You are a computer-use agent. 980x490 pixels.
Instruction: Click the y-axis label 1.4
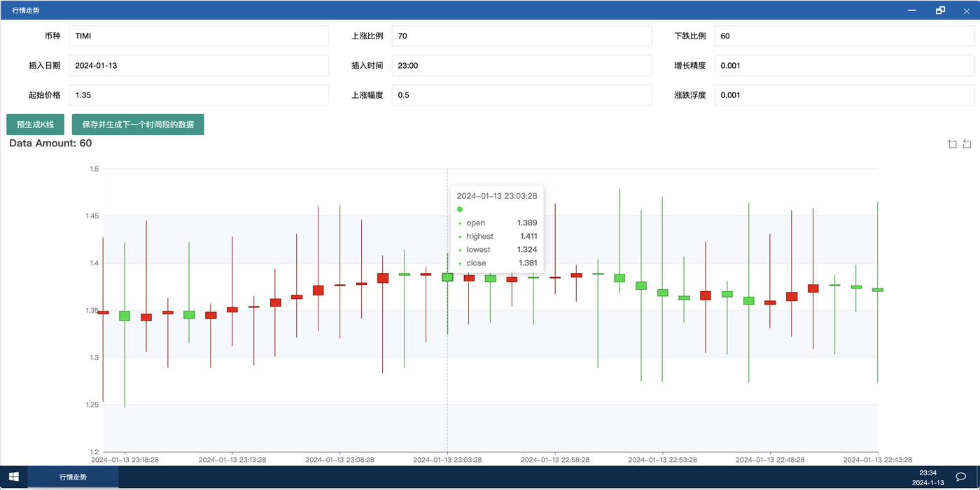pyautogui.click(x=94, y=263)
